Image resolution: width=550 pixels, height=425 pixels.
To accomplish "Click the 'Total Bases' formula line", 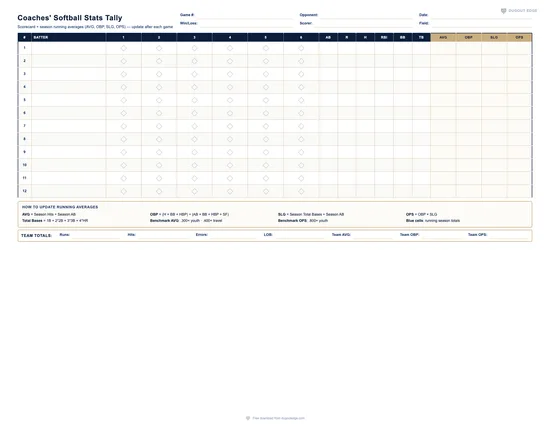I will pyautogui.click(x=55, y=221).
